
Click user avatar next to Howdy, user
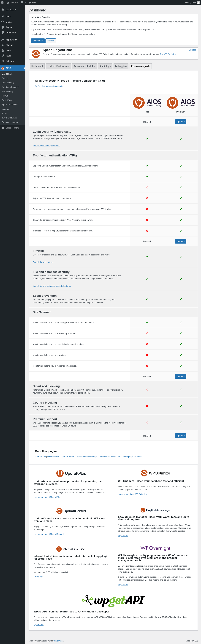point(198,3)
